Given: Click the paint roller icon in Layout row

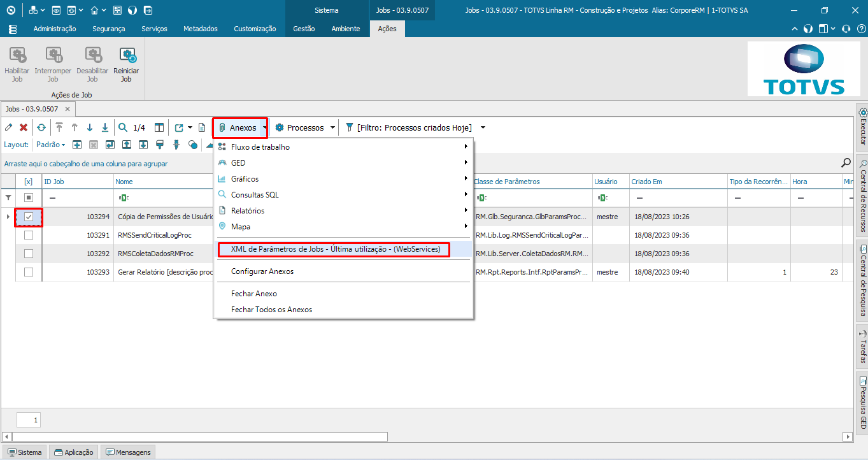Looking at the screenshot, I should point(160,145).
